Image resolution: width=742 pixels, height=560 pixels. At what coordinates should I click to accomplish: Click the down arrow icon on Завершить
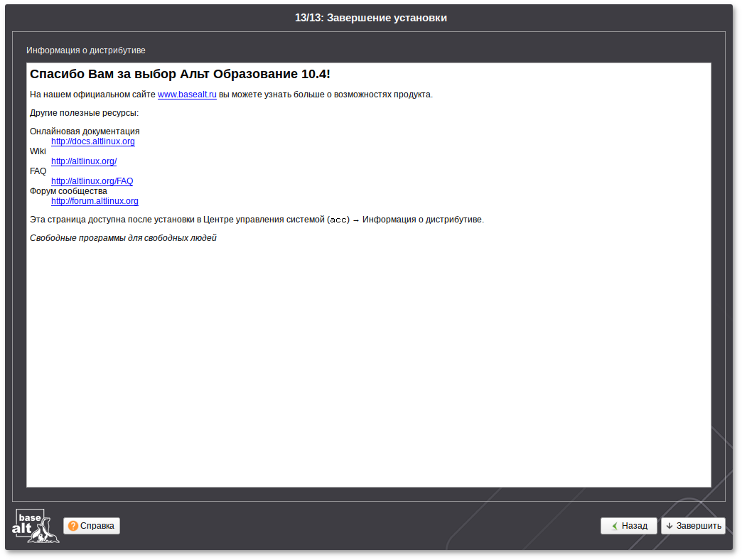[670, 526]
